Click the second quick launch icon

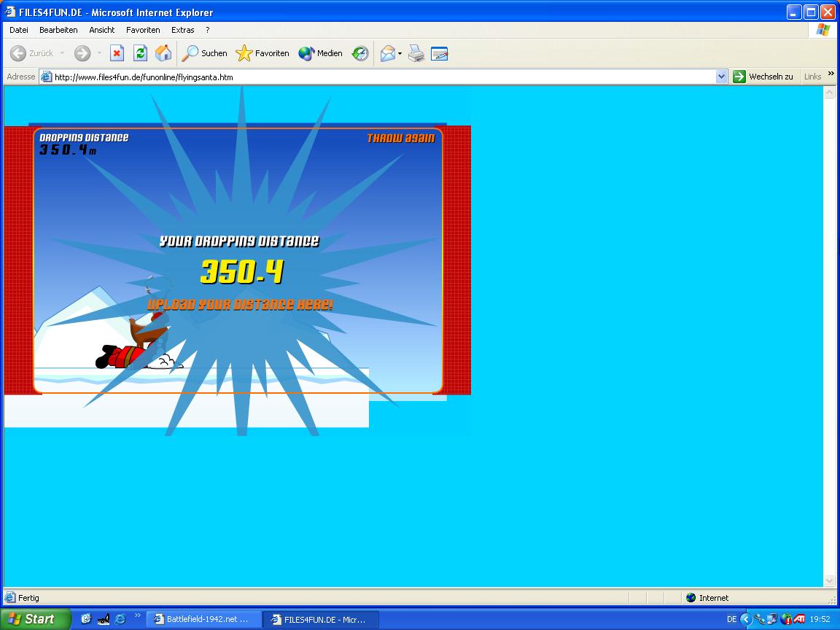104,619
